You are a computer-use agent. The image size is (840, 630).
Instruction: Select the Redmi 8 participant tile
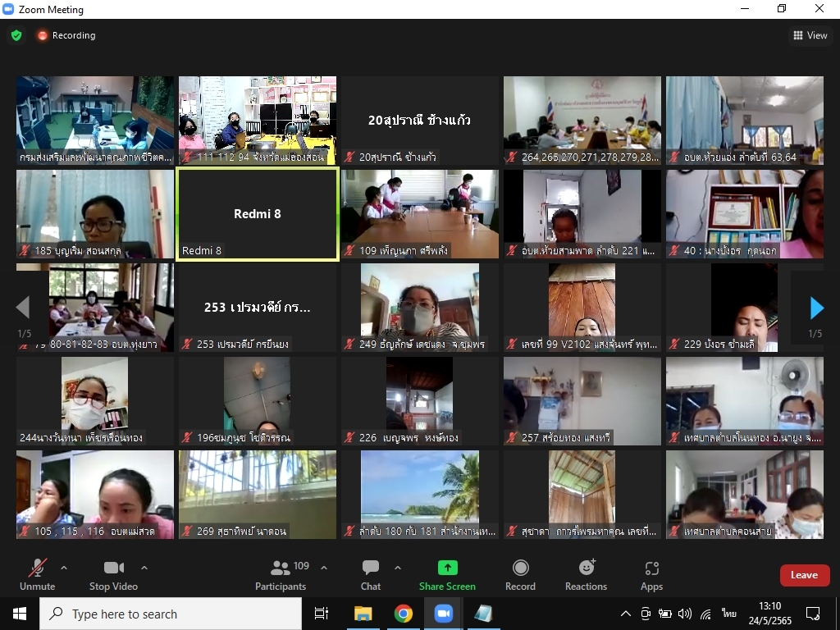click(x=258, y=214)
